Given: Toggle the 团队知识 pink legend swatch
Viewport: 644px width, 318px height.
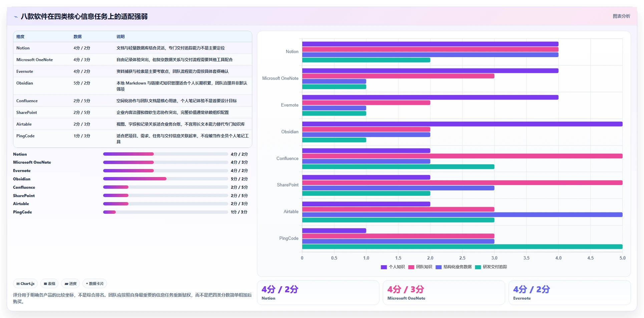Looking at the screenshot, I should click(x=411, y=267).
